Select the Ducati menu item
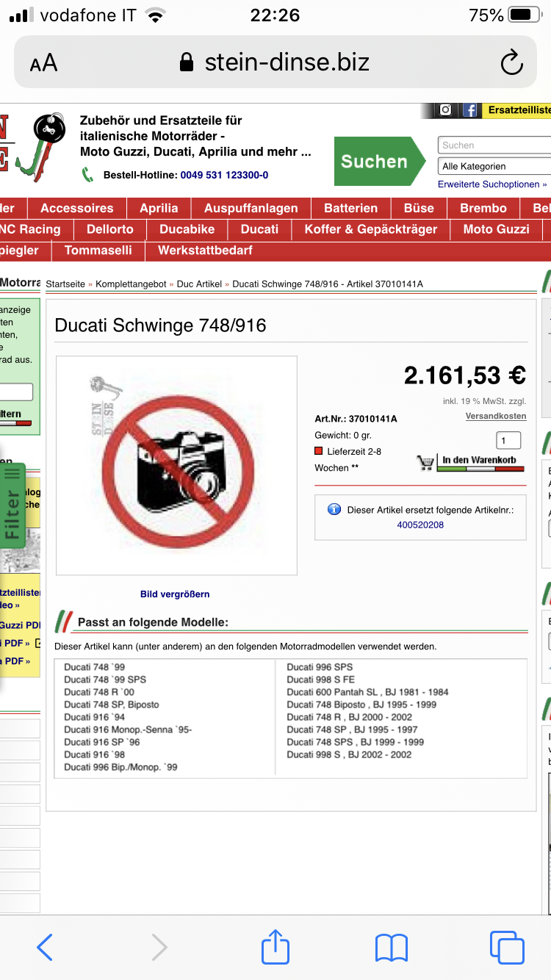 tap(260, 229)
